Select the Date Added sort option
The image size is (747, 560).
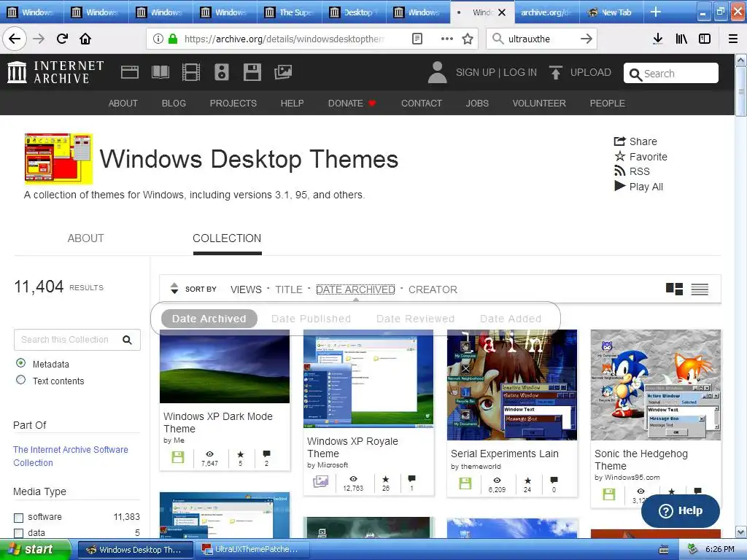pyautogui.click(x=511, y=319)
